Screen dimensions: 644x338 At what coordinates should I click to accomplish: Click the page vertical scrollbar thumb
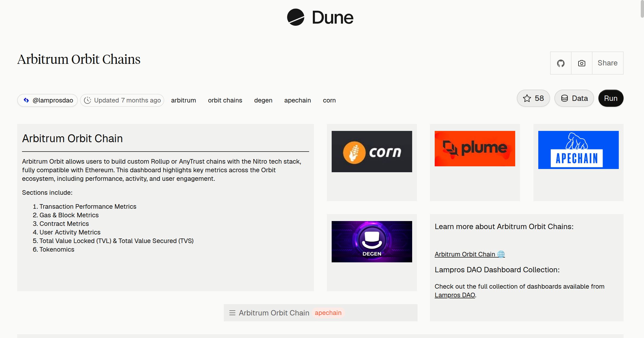tap(642, 9)
